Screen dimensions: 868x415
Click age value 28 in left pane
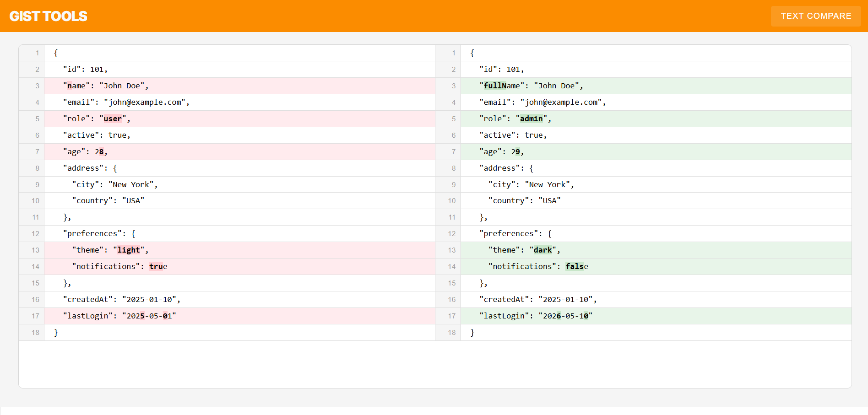point(99,151)
